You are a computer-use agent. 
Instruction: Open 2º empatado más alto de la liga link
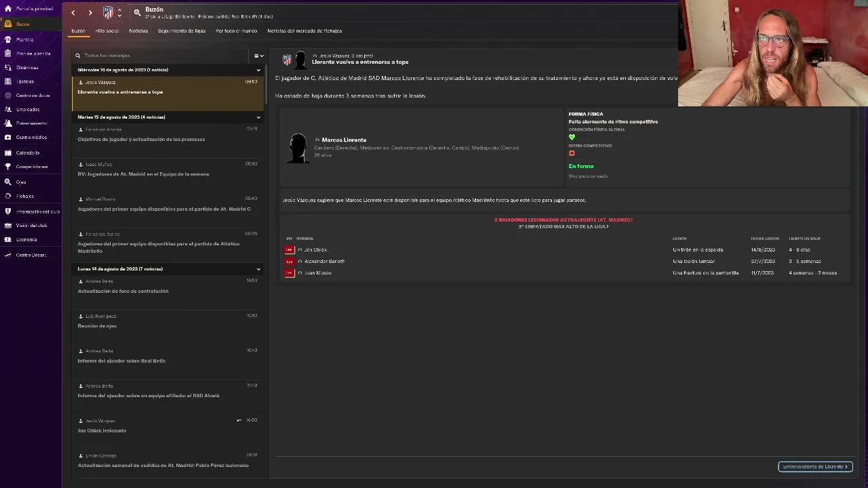tap(563, 226)
